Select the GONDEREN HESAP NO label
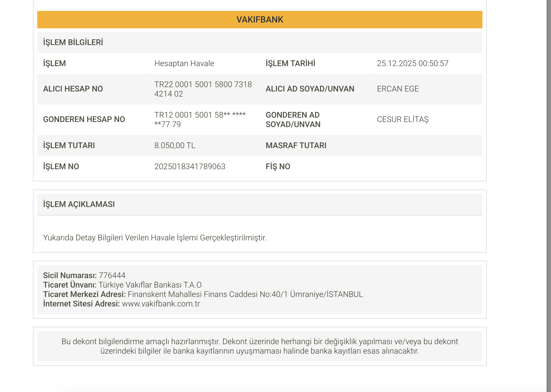 84,119
